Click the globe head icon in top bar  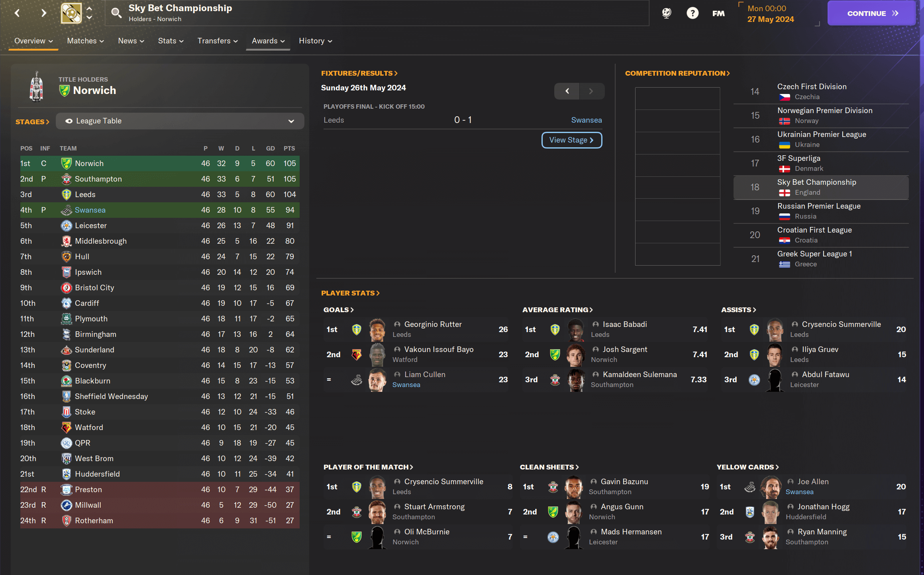[x=667, y=13]
